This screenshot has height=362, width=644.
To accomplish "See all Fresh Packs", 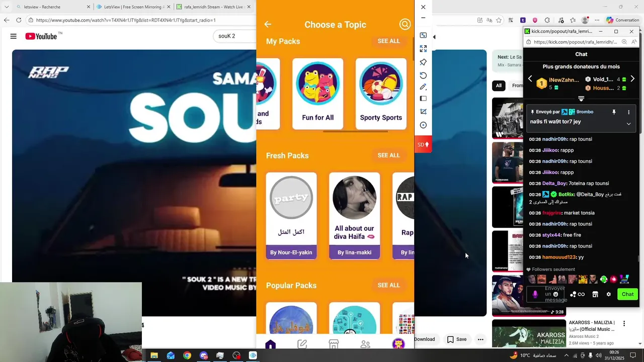I will click(x=388, y=155).
